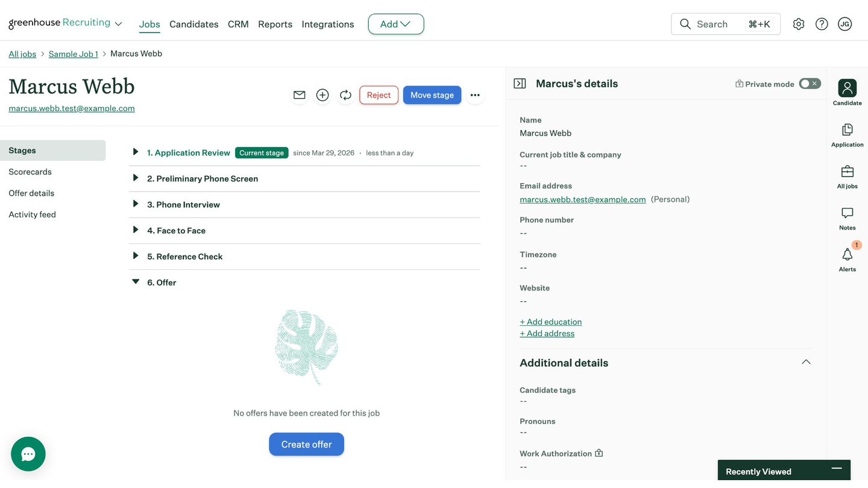The height and width of the screenshot is (488, 868).
Task: Open Scorecards in the left menu
Action: pos(30,172)
